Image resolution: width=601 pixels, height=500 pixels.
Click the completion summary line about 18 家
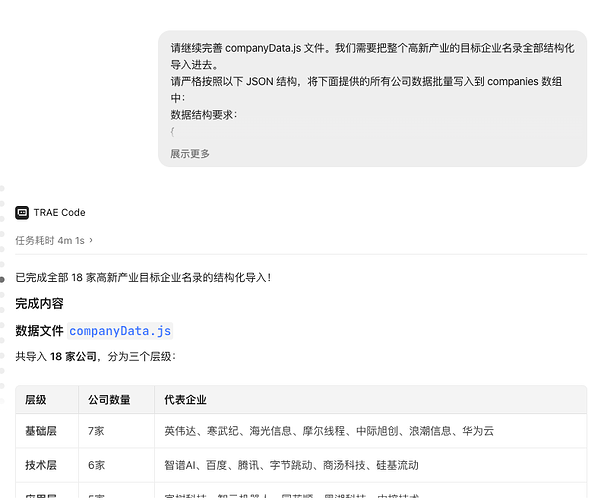[x=143, y=278]
